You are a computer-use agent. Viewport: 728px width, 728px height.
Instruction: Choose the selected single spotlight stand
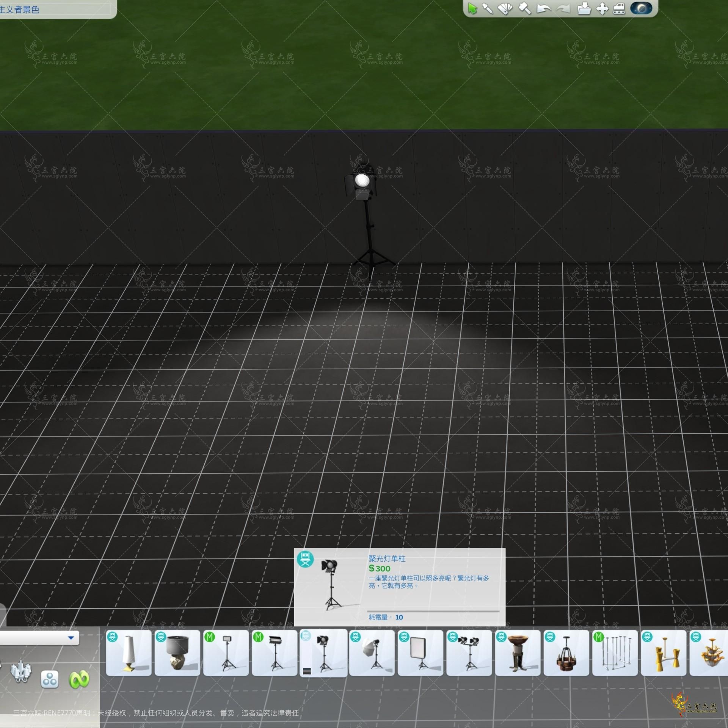[x=323, y=653]
